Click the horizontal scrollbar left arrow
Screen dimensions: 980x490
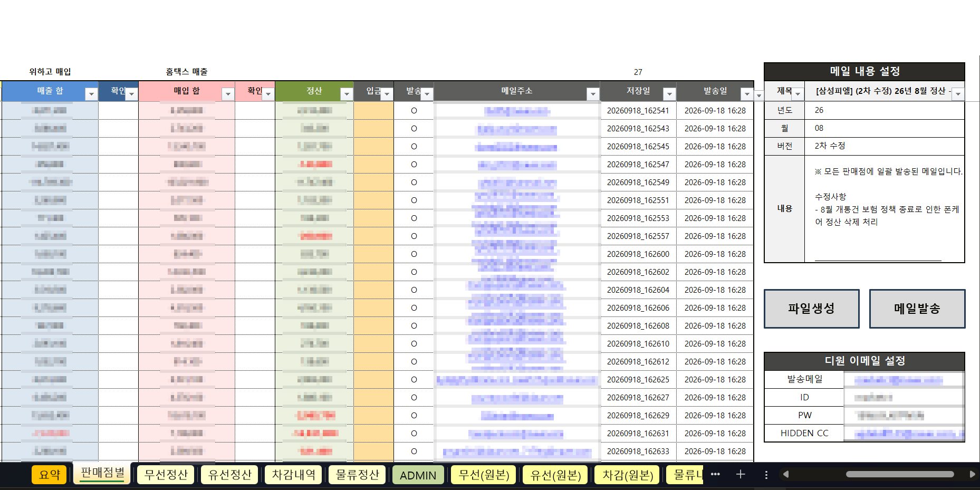786,474
